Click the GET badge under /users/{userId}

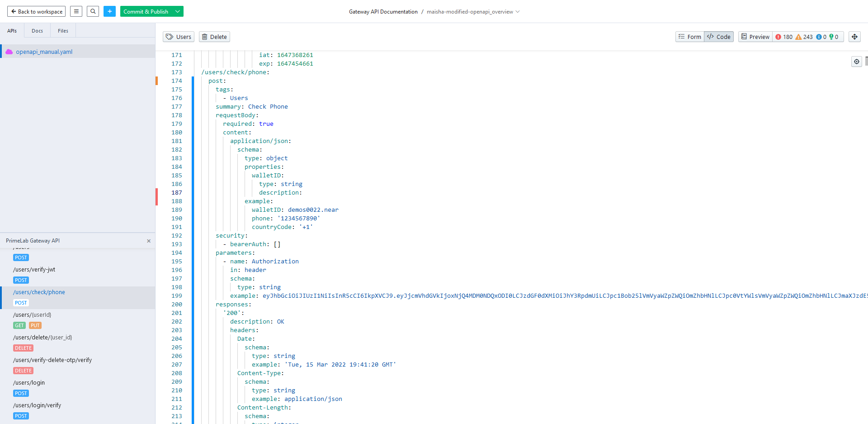(19, 325)
